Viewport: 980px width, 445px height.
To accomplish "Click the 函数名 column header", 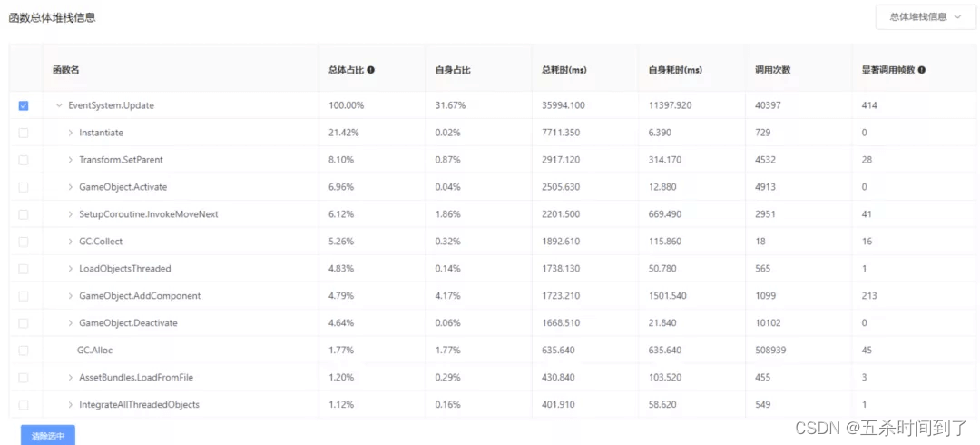I will point(65,70).
